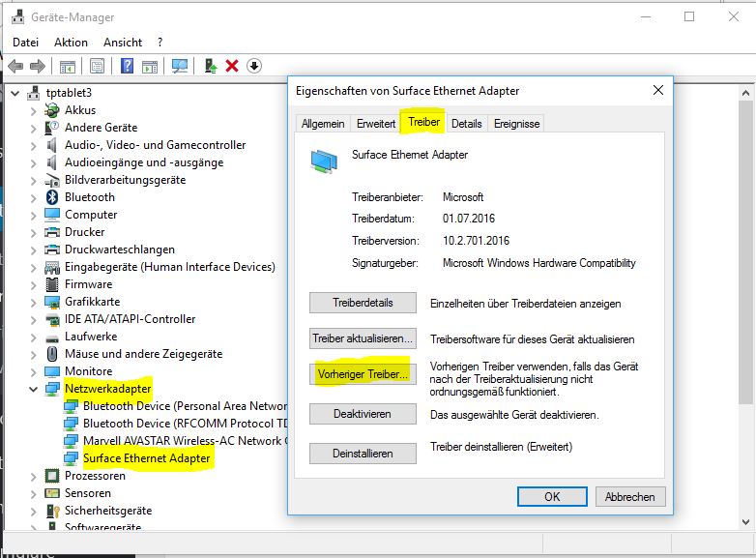
Task: Open the Aktion menu
Action: click(x=71, y=43)
